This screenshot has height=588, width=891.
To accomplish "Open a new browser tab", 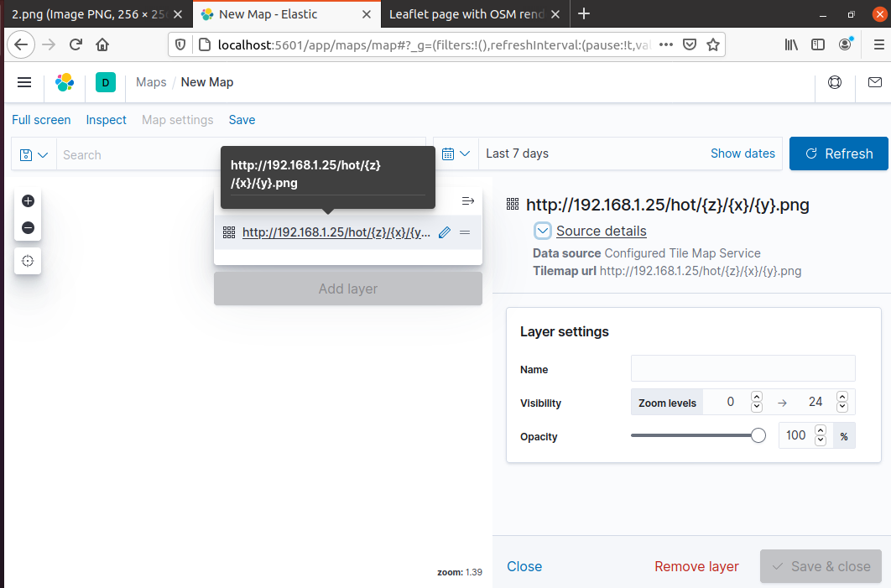I will click(584, 13).
